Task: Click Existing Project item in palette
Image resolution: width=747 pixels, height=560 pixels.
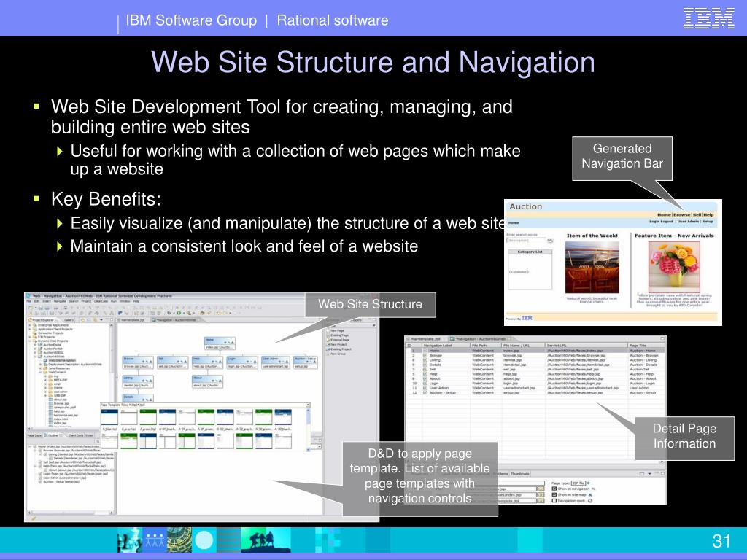Action: point(340,349)
